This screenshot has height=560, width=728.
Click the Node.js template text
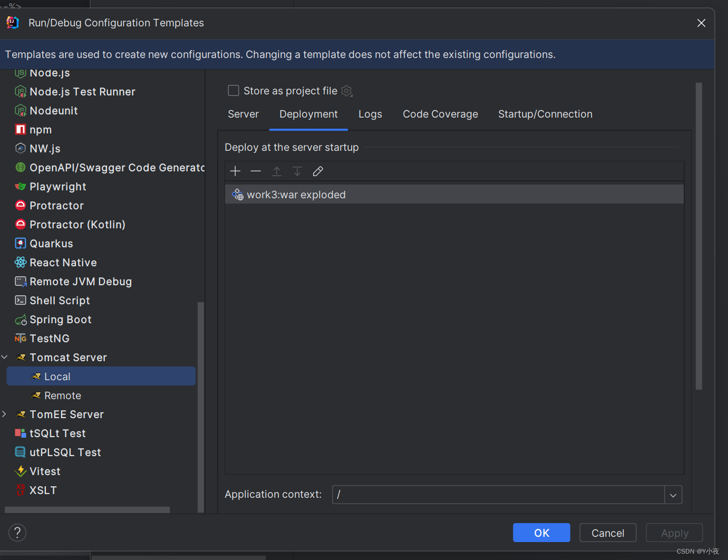[50, 73]
